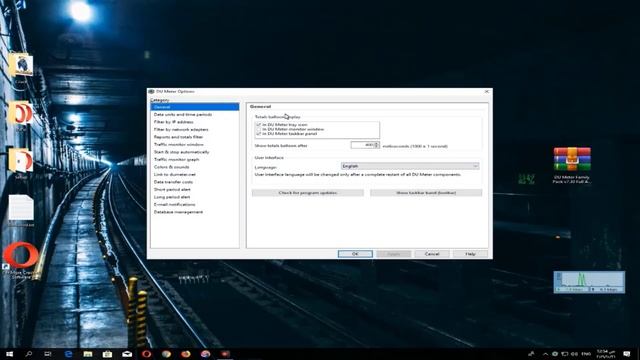This screenshot has height=360, width=640.
Task: Open File Explorer from the taskbar
Action: [88, 354]
